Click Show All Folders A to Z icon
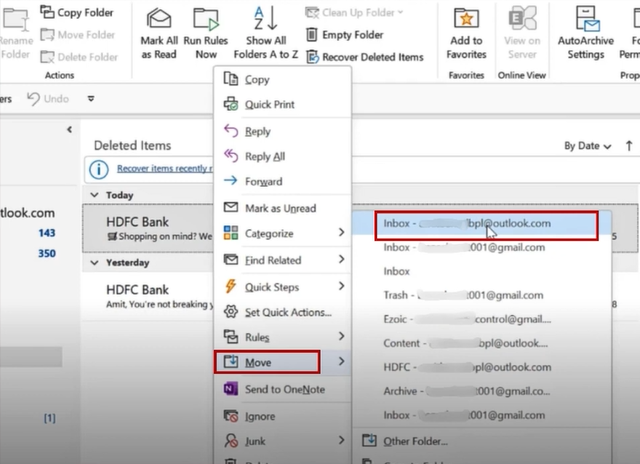The width and height of the screenshot is (640, 464). point(266,18)
